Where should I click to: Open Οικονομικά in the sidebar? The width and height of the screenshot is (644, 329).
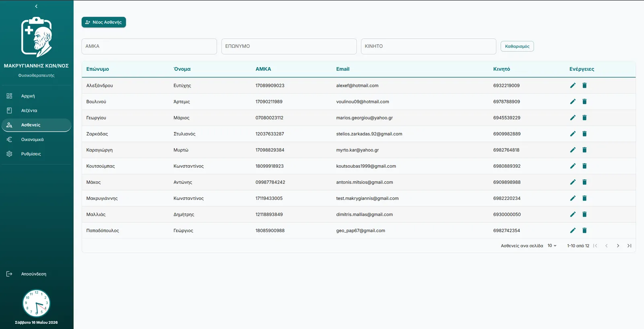click(36, 140)
